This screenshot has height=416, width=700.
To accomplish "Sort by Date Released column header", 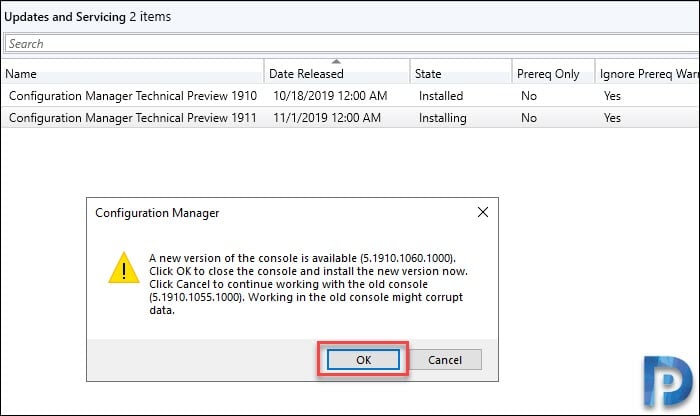I will coord(337,74).
